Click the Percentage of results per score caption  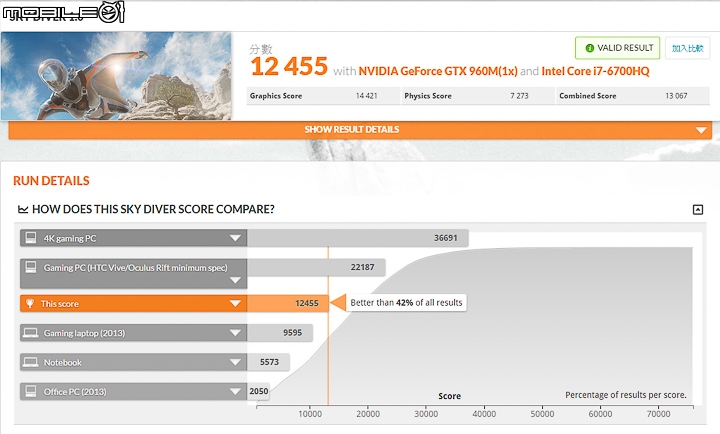(626, 395)
